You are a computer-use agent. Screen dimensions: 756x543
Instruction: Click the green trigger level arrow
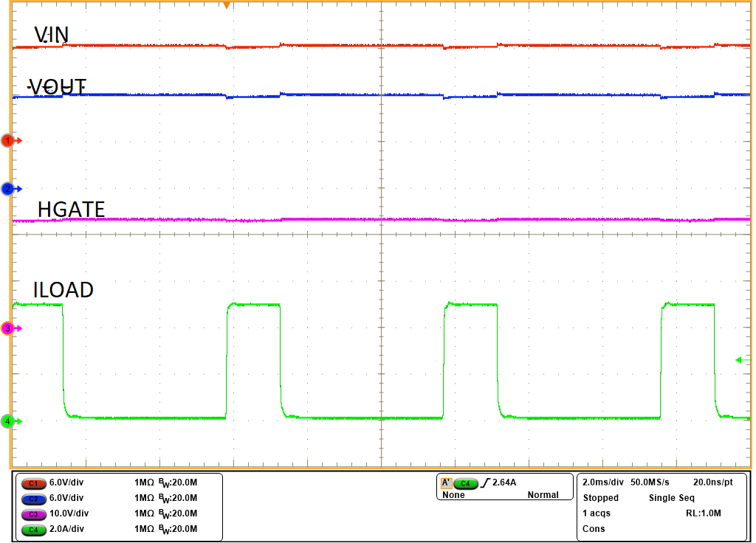pos(740,359)
